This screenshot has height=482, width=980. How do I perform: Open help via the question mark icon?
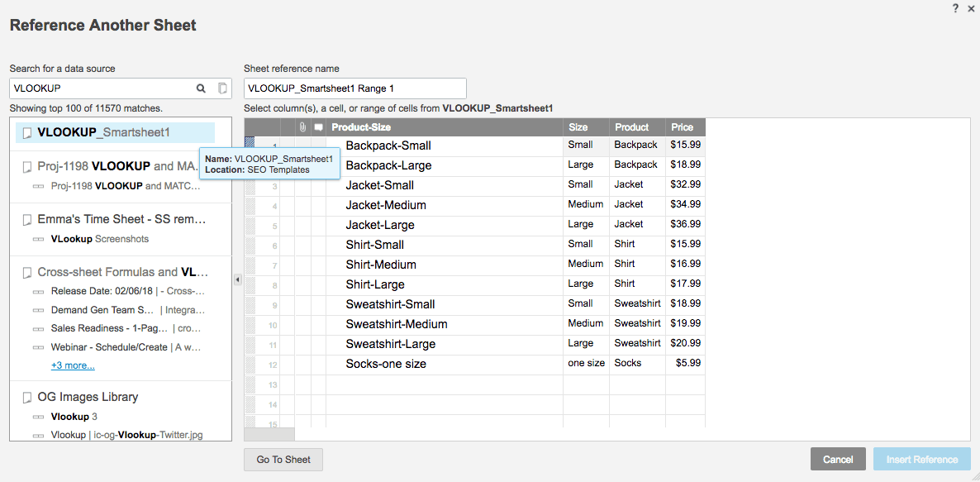pyautogui.click(x=955, y=7)
